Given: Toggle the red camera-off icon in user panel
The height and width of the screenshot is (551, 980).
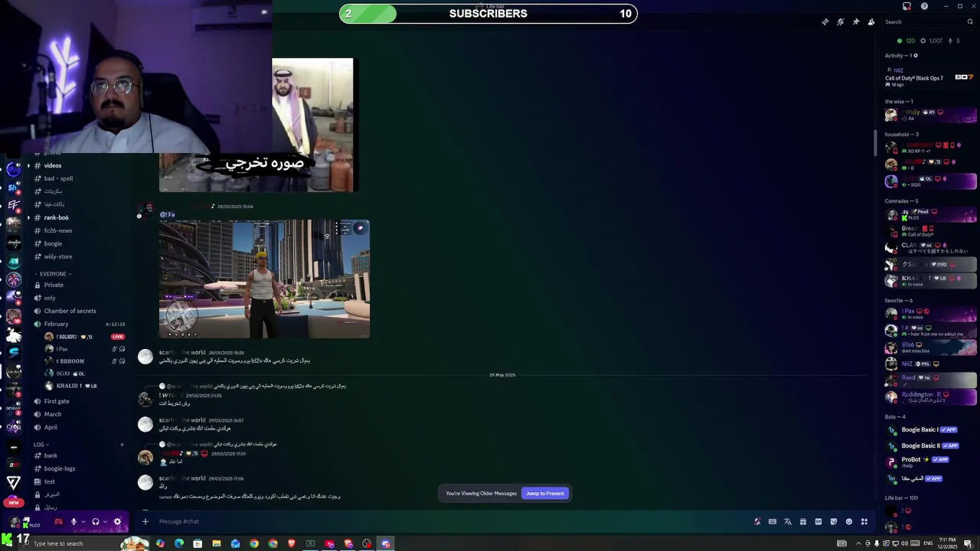Looking at the screenshot, I should tap(58, 522).
